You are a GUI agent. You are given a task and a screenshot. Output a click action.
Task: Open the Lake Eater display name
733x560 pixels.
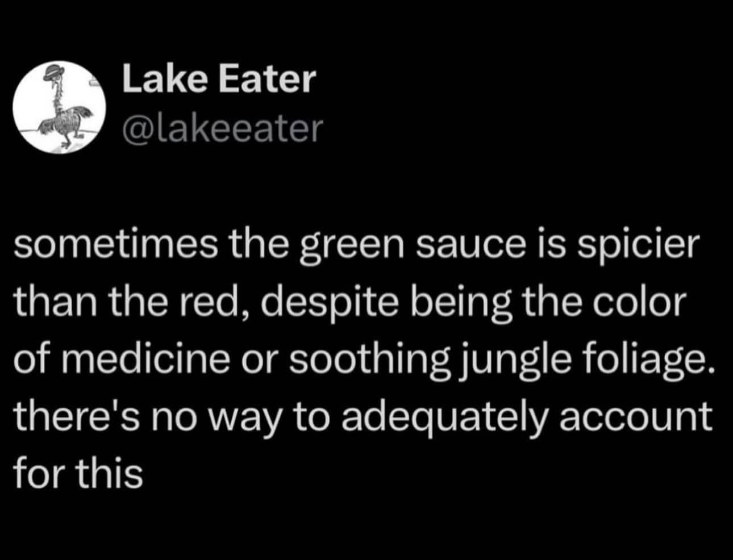(218, 78)
